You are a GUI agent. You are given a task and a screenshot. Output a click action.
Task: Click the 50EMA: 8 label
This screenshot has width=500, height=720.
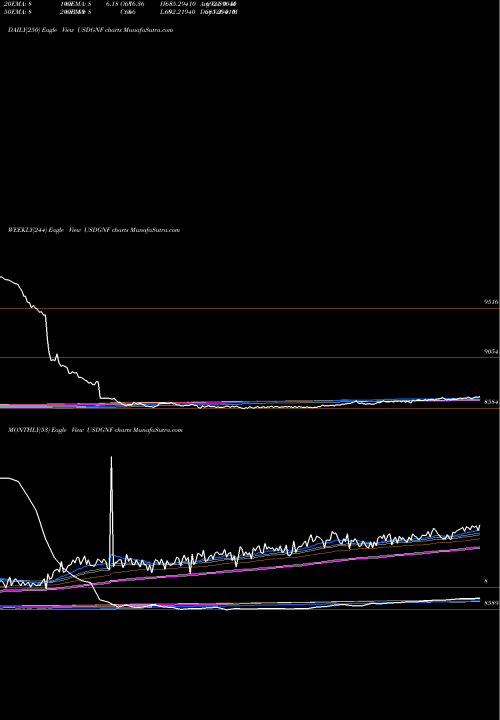click(17, 11)
